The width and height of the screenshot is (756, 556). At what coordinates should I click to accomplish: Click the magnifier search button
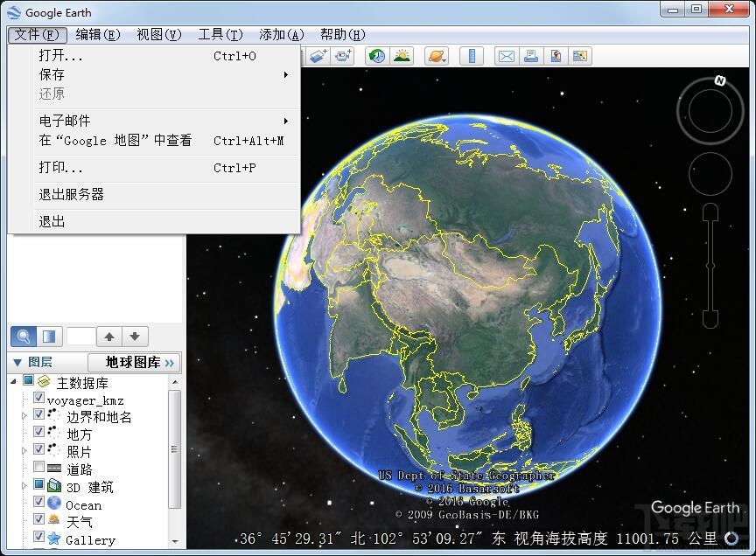coord(22,336)
